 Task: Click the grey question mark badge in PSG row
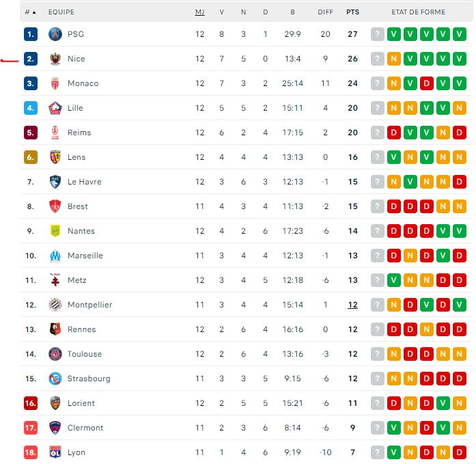pyautogui.click(x=378, y=34)
